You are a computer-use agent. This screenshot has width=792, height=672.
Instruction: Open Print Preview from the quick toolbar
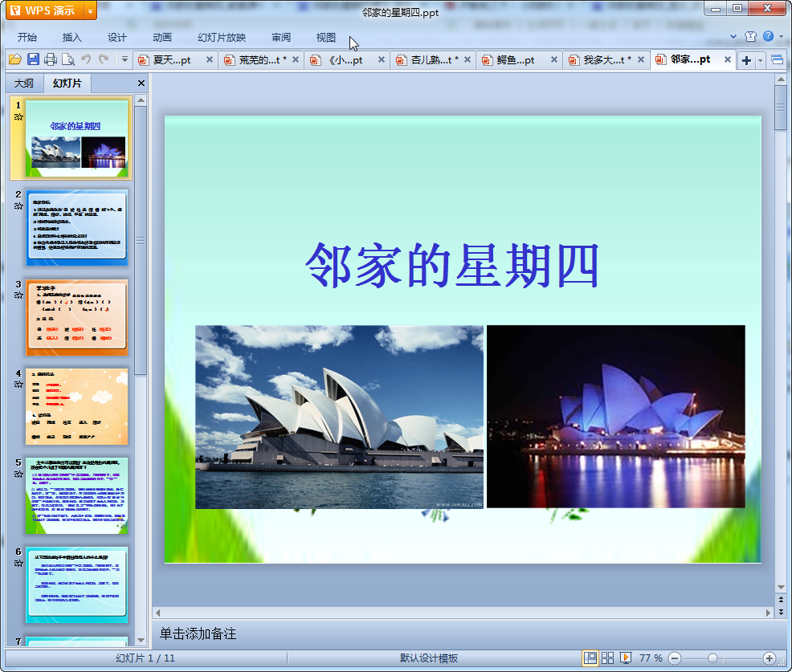point(68,59)
